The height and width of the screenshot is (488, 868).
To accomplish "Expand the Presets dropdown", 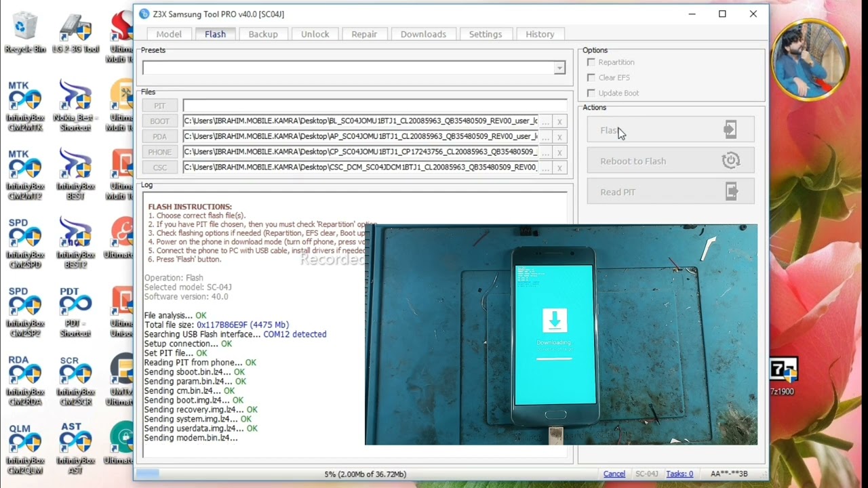I will tap(559, 68).
